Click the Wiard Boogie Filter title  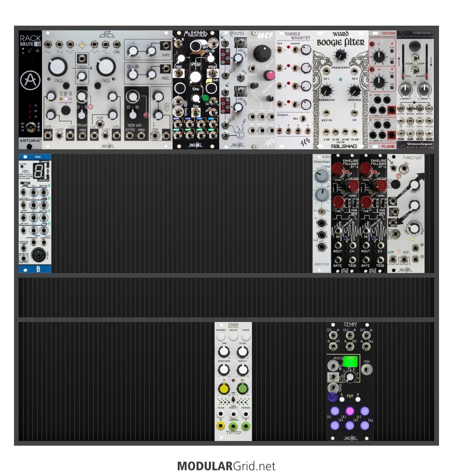point(341,39)
